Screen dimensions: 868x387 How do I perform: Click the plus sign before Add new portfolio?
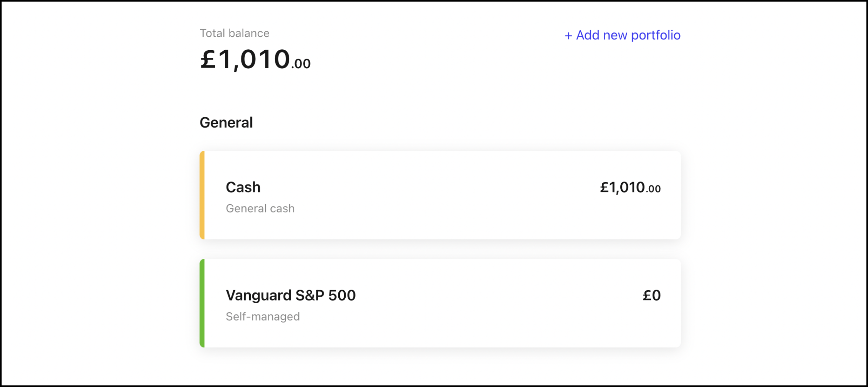pyautogui.click(x=568, y=36)
